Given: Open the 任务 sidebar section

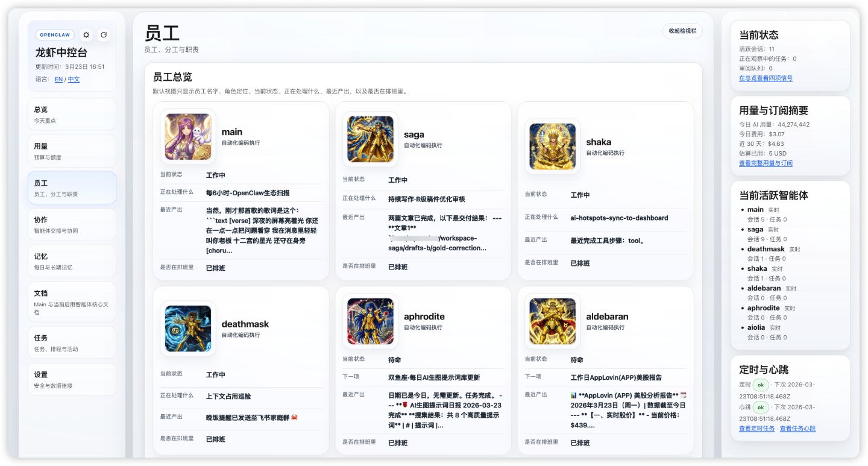Looking at the screenshot, I should click(72, 343).
